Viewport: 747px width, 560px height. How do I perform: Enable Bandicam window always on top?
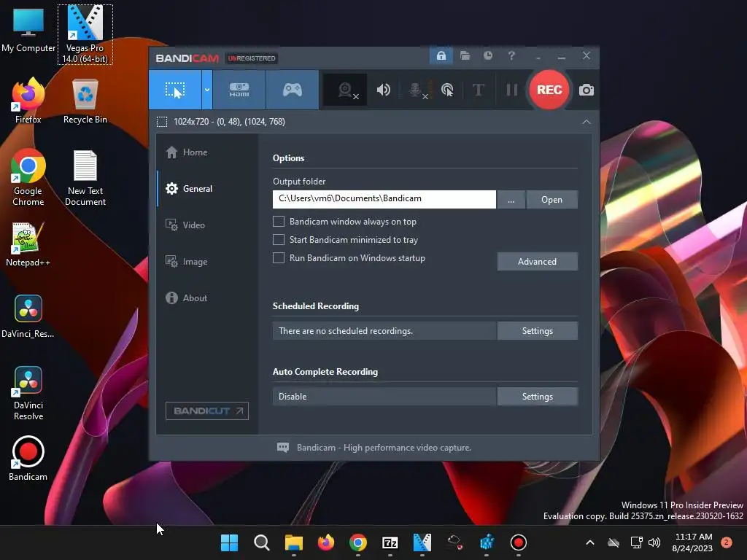[279, 222]
